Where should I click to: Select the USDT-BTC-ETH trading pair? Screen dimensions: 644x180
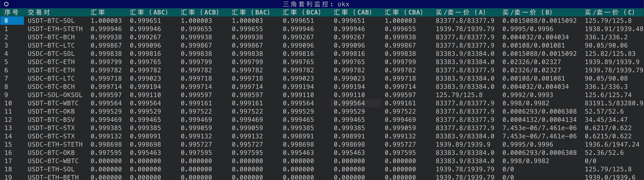[x=51, y=70]
